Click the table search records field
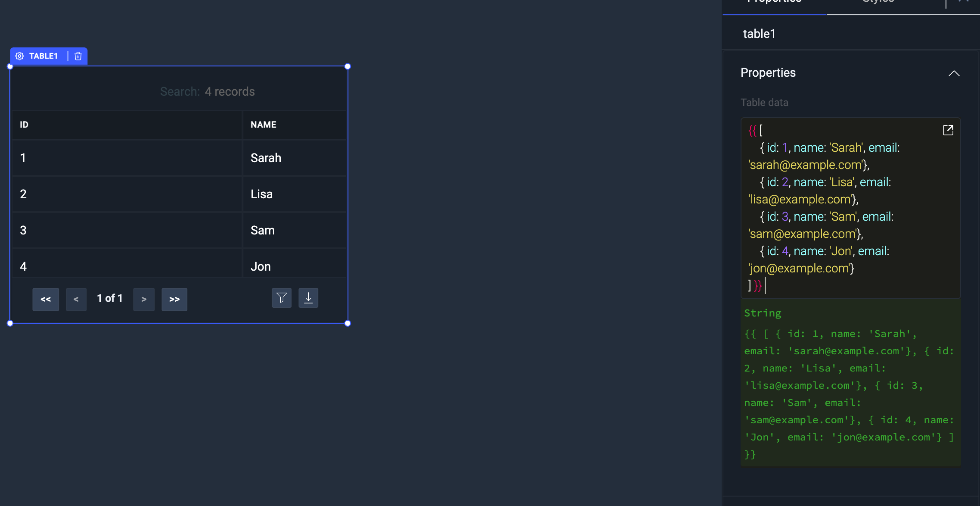The image size is (980, 506). pos(208,91)
